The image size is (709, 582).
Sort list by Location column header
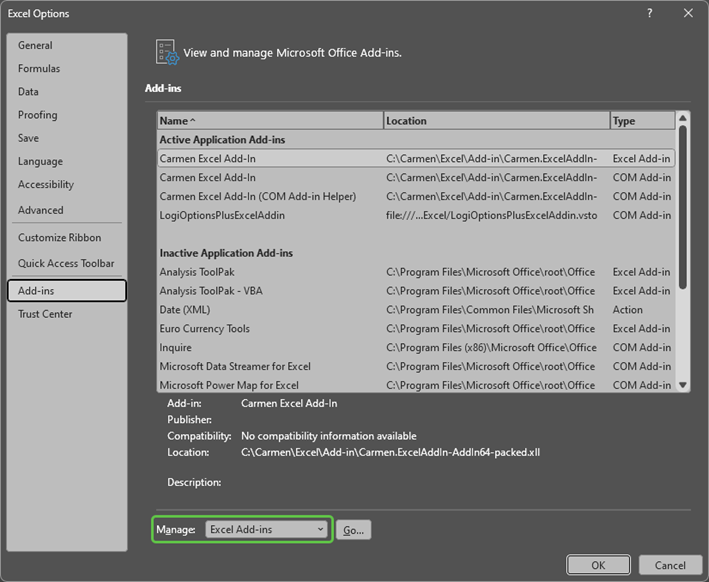[496, 121]
